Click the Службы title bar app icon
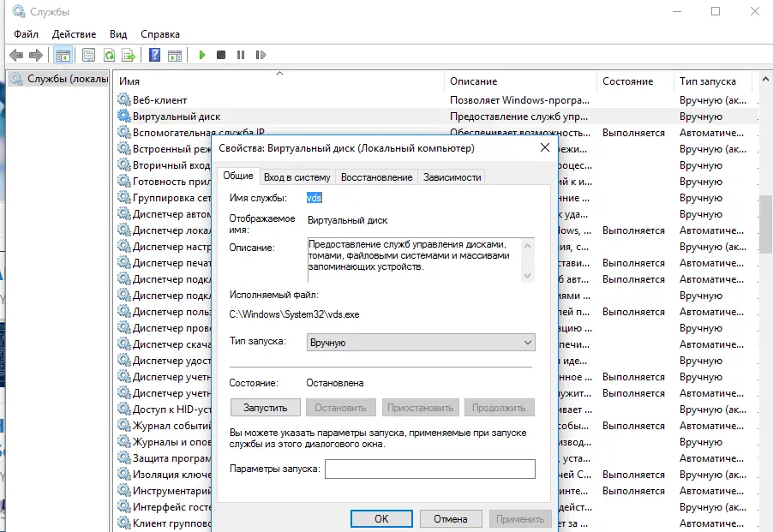The image size is (773, 532). (x=18, y=11)
